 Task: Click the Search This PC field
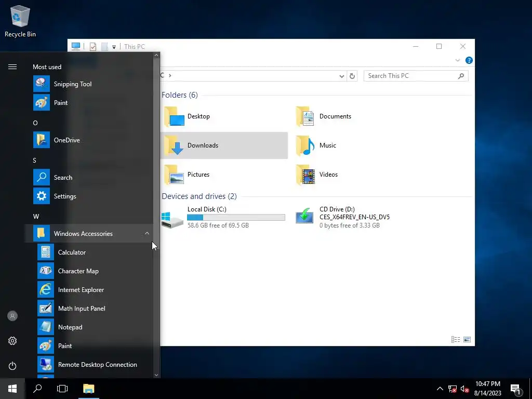click(x=416, y=76)
